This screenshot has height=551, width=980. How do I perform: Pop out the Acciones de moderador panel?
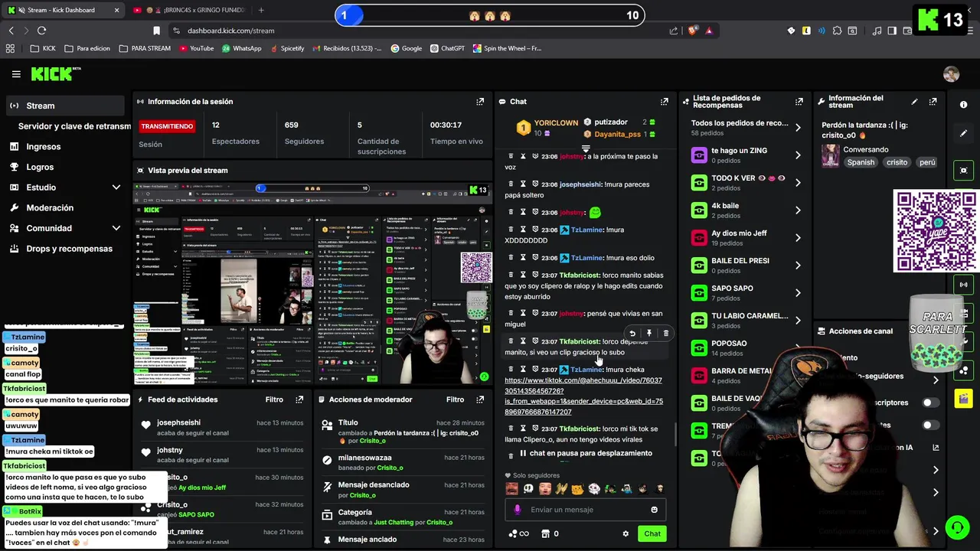click(x=480, y=399)
